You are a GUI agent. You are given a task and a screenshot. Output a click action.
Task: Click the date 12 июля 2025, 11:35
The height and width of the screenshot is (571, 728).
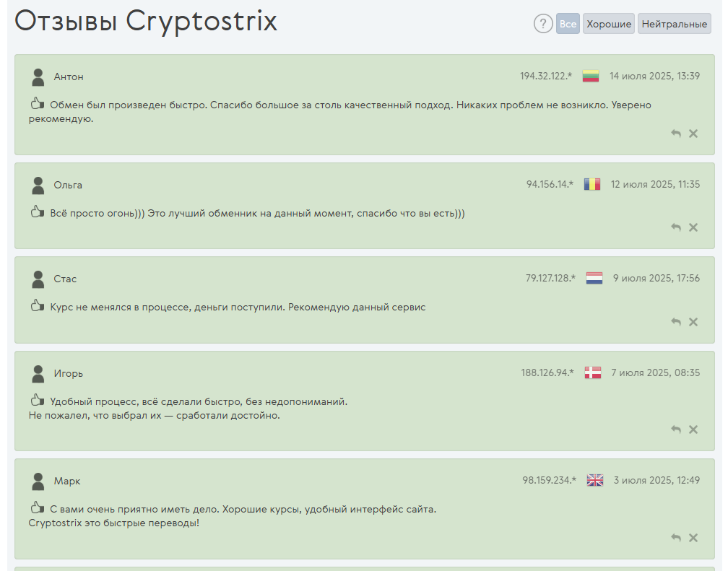[656, 184]
